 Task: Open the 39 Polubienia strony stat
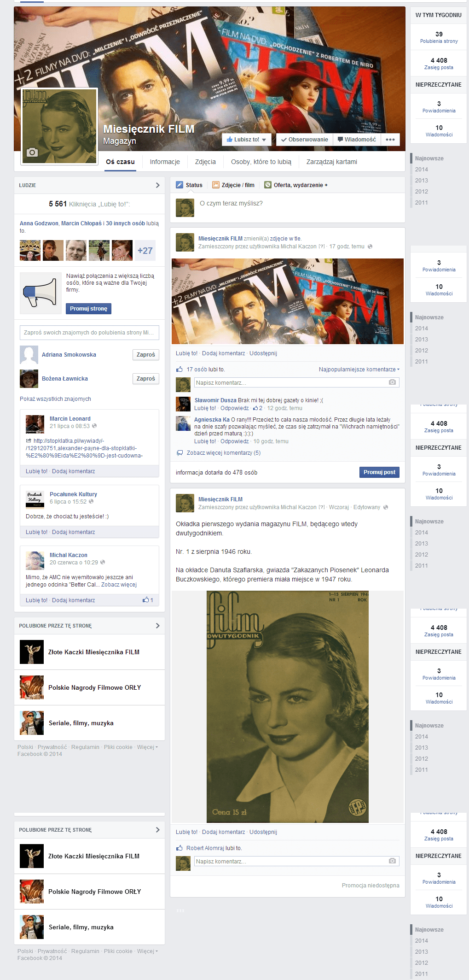[439, 37]
